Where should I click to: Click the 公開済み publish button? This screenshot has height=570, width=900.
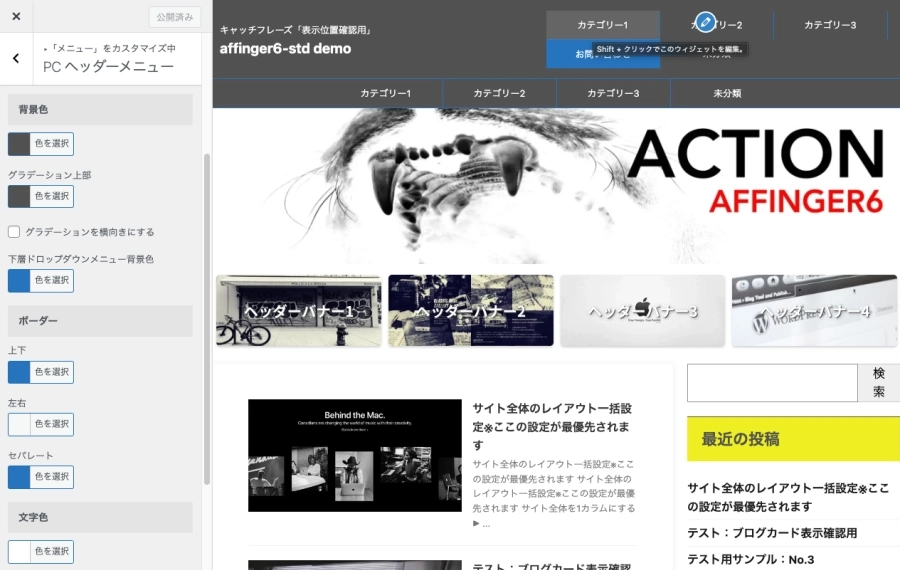[174, 17]
